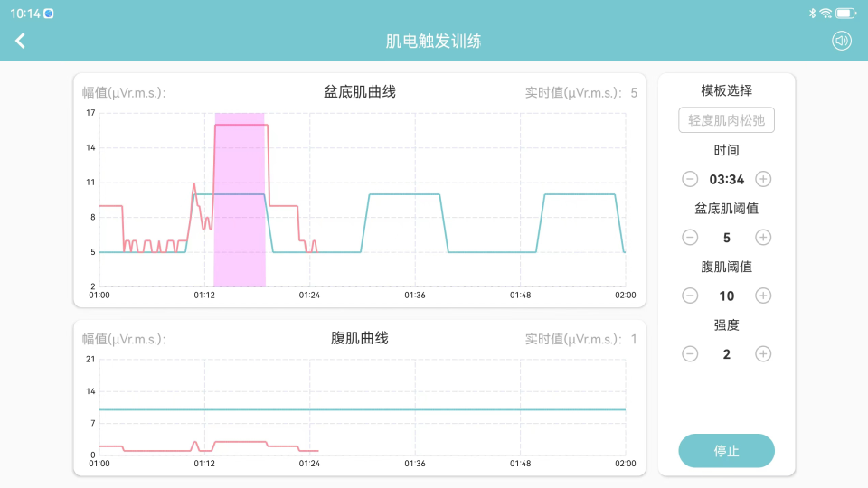Select the 01:24 marker on pelvic chart
868x488 pixels.
(309, 295)
